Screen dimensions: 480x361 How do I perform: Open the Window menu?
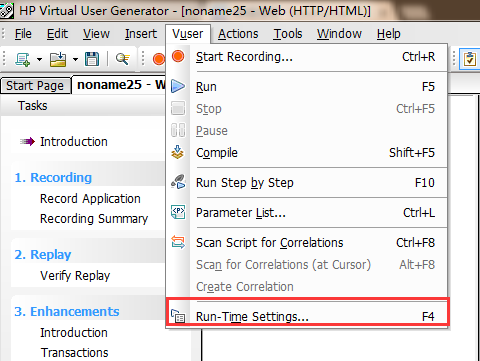(x=339, y=34)
